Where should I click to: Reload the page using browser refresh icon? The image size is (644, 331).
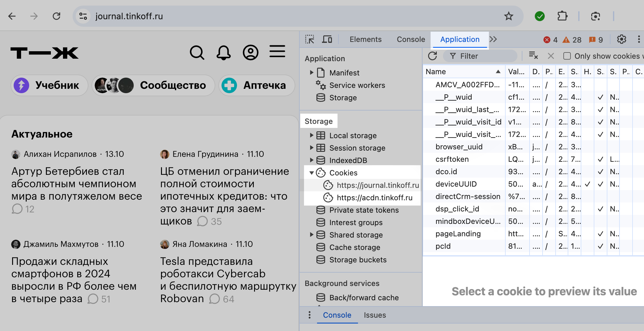[x=56, y=16]
